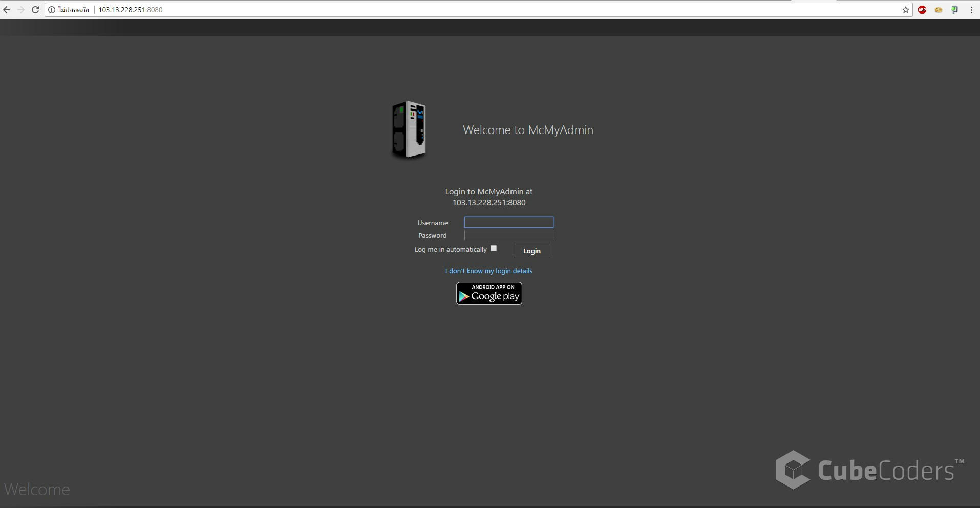
Task: Click the 103.13.228.251:8080 text under login
Action: click(x=489, y=203)
